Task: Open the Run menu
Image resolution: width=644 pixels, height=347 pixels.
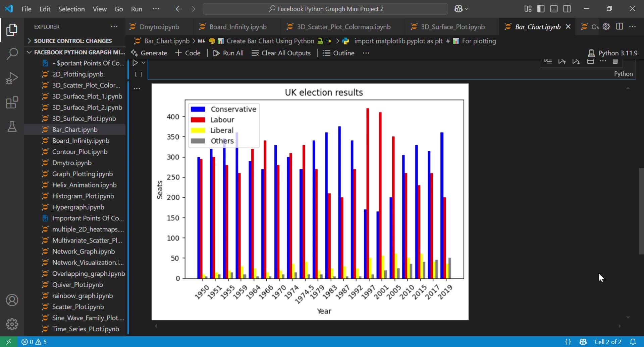Action: tap(137, 9)
